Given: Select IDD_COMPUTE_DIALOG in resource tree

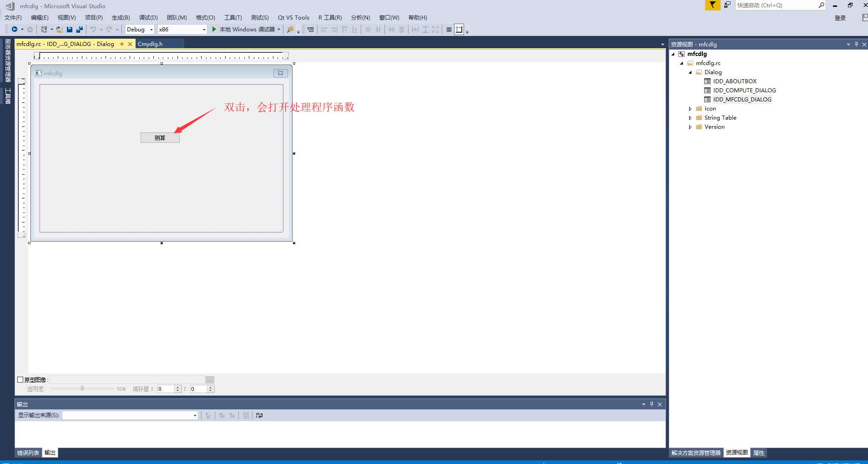Looking at the screenshot, I should 744,91.
